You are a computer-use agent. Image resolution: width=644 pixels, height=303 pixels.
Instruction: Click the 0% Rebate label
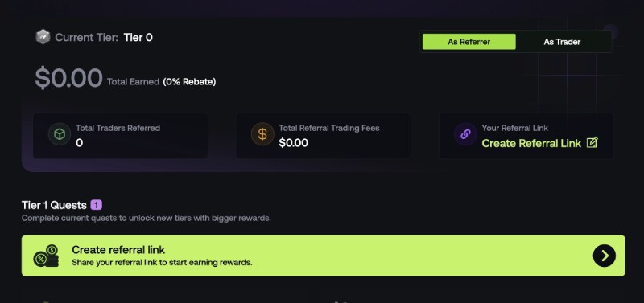[189, 82]
